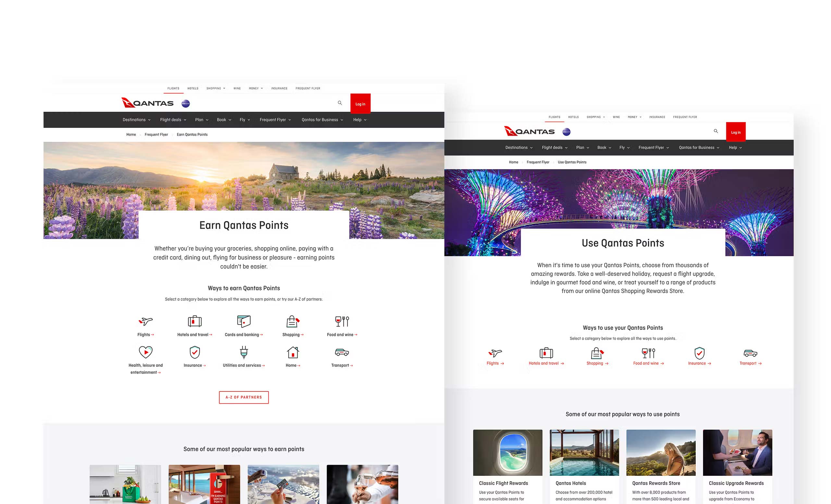831x504 pixels.
Task: Open the Qantas for Business dropdown on left page
Action: pyautogui.click(x=322, y=120)
